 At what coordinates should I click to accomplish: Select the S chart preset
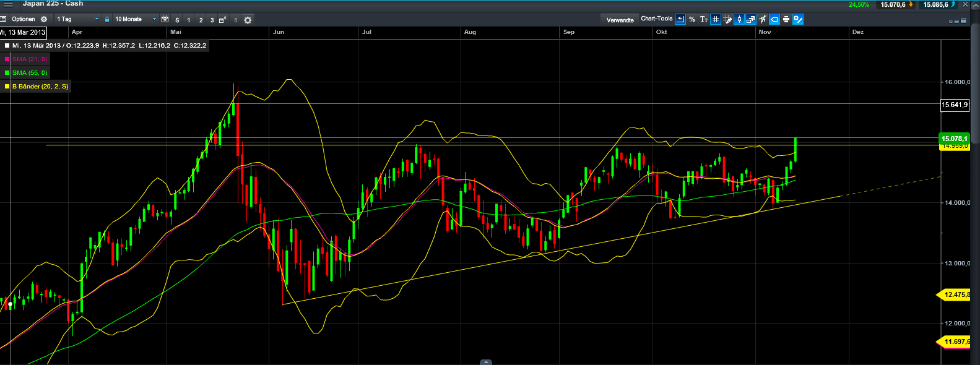tap(177, 20)
